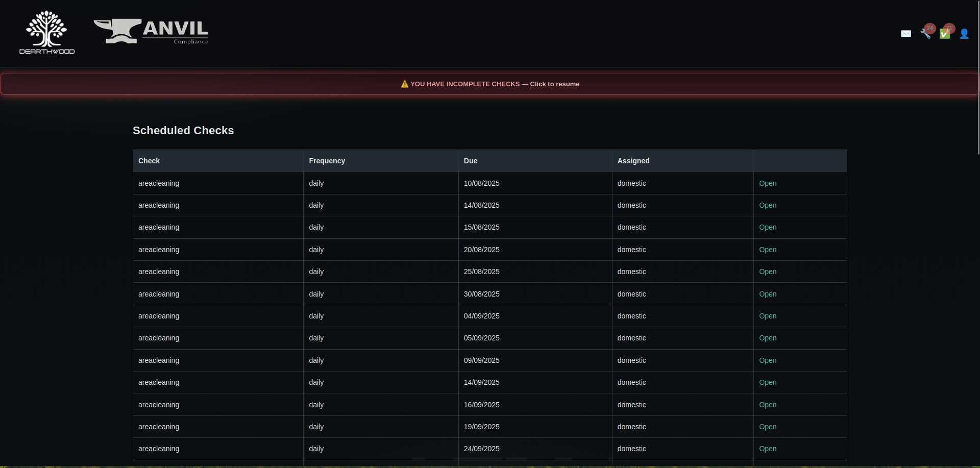Open the check due 04/09/2025

pyautogui.click(x=768, y=316)
